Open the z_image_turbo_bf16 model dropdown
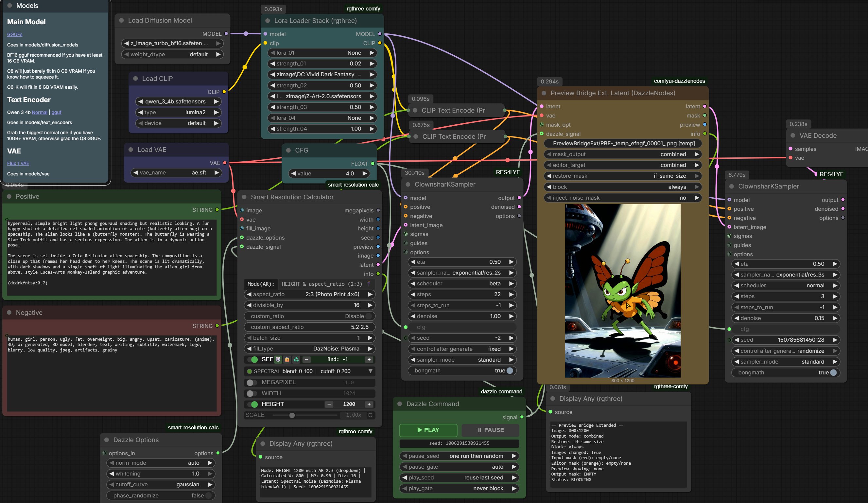The width and height of the screenshot is (868, 503). coord(173,44)
